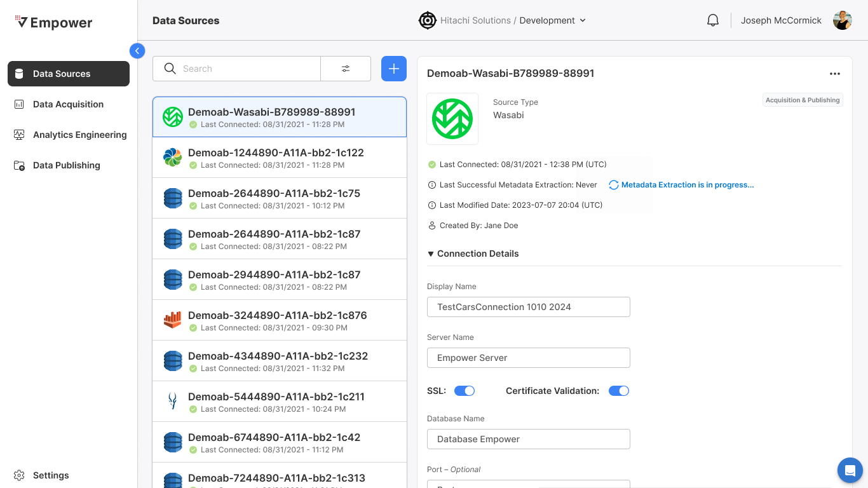The width and height of the screenshot is (868, 488).
Task: Select Demoab-6744890-A11A-bb2-1c42 data source
Action: [x=280, y=442]
